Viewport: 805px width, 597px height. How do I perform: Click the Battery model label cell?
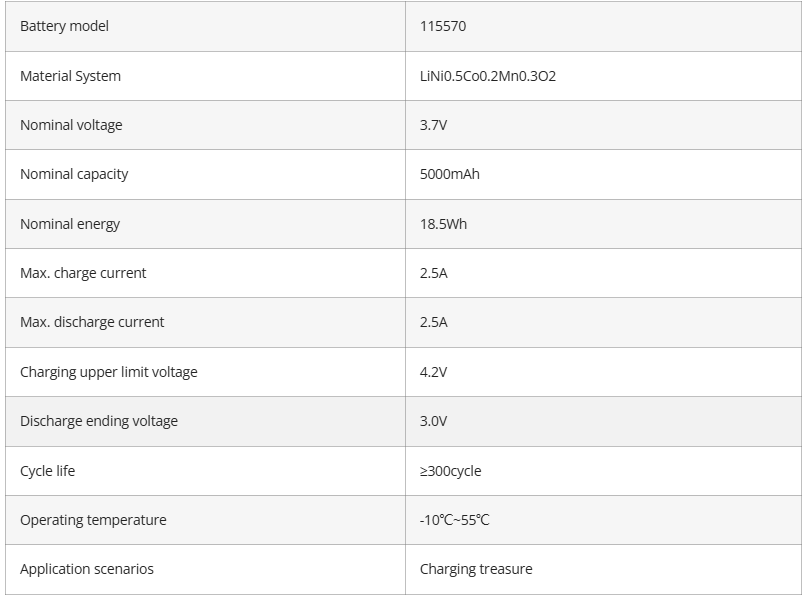[64, 26]
